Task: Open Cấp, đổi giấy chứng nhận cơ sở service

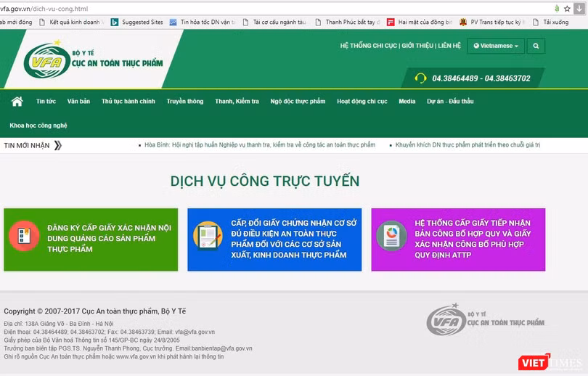Action: coord(274,240)
